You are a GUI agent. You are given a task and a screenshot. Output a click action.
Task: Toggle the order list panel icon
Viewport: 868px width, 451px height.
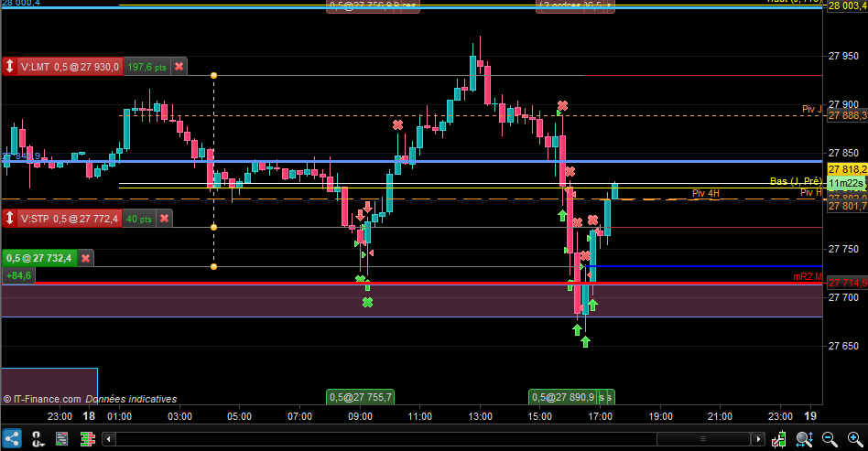pos(62,439)
